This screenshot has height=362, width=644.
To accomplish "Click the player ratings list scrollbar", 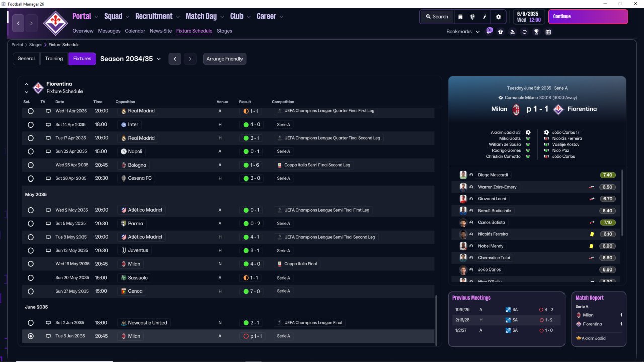I will (622, 204).
